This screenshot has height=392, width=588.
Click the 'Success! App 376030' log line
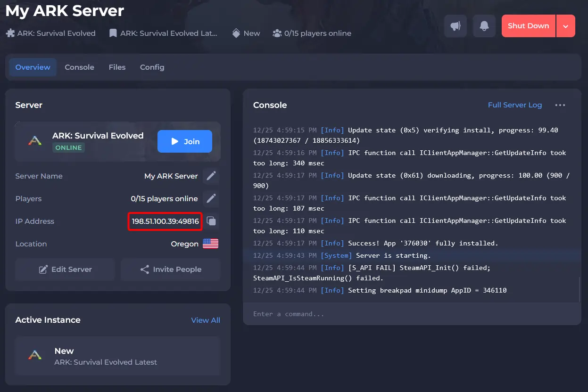coord(376,243)
